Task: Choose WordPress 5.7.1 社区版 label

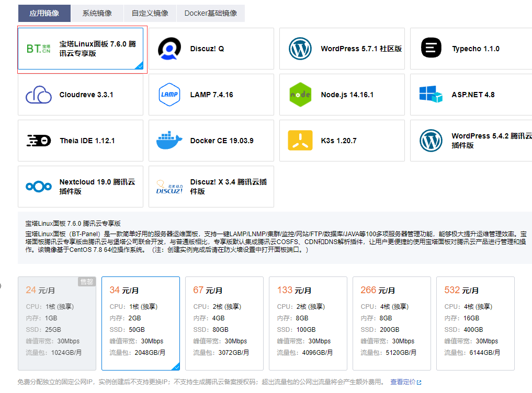Action: [361, 49]
